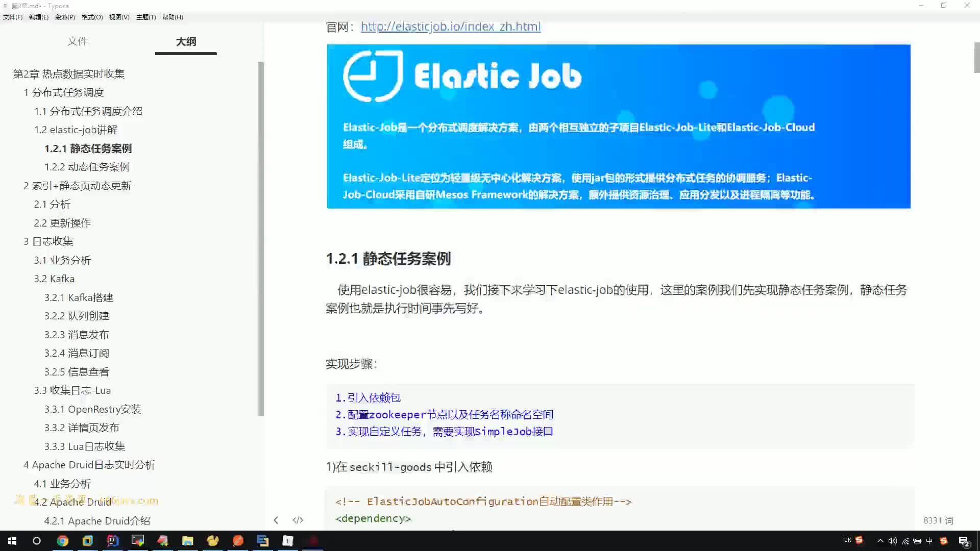
Task: Open VMware icon in the taskbar
Action: tap(87, 541)
